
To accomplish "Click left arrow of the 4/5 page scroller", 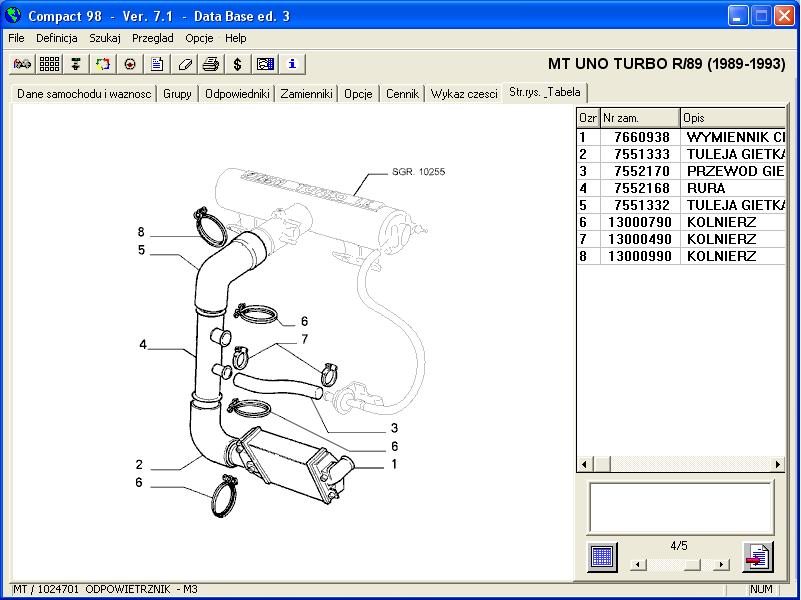I will click(637, 565).
